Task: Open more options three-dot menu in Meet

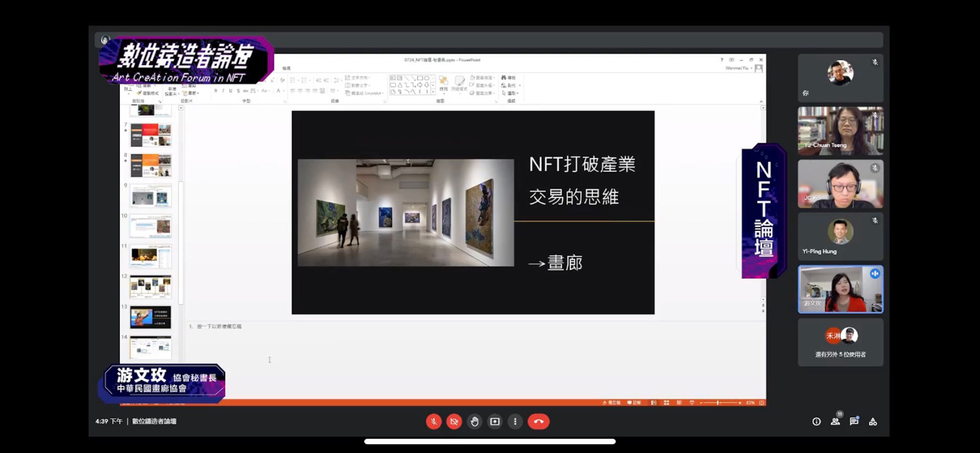Action: [x=515, y=421]
